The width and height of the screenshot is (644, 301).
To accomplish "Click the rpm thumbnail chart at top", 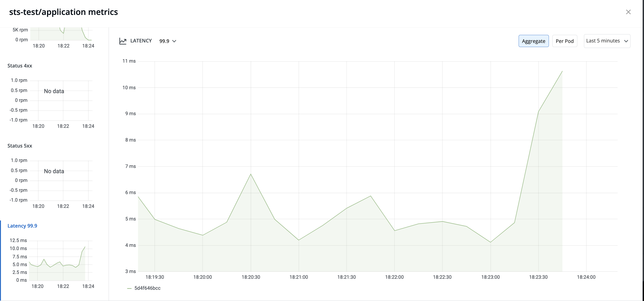I will point(61,35).
